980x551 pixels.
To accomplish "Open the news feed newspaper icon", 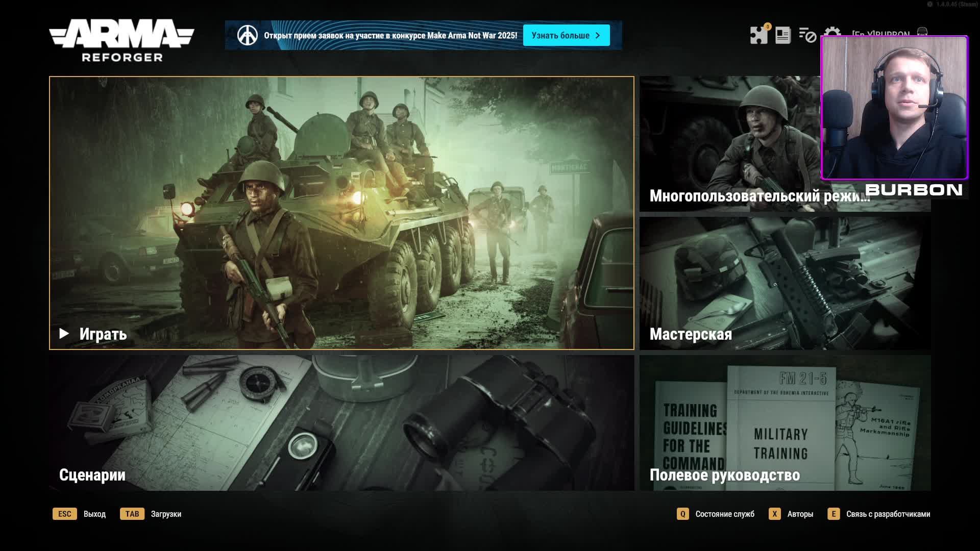I will pos(782,35).
